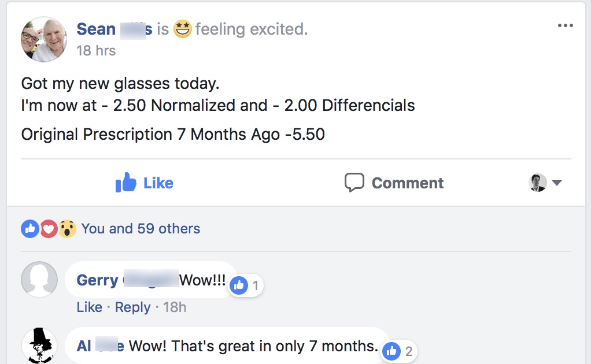Image resolution: width=591 pixels, height=364 pixels.
Task: Click the star-eyed excited emoji icon
Action: (183, 29)
